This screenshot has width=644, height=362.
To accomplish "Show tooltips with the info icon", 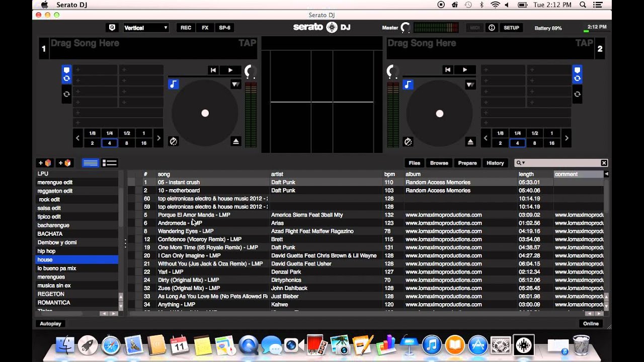I will pos(492,28).
